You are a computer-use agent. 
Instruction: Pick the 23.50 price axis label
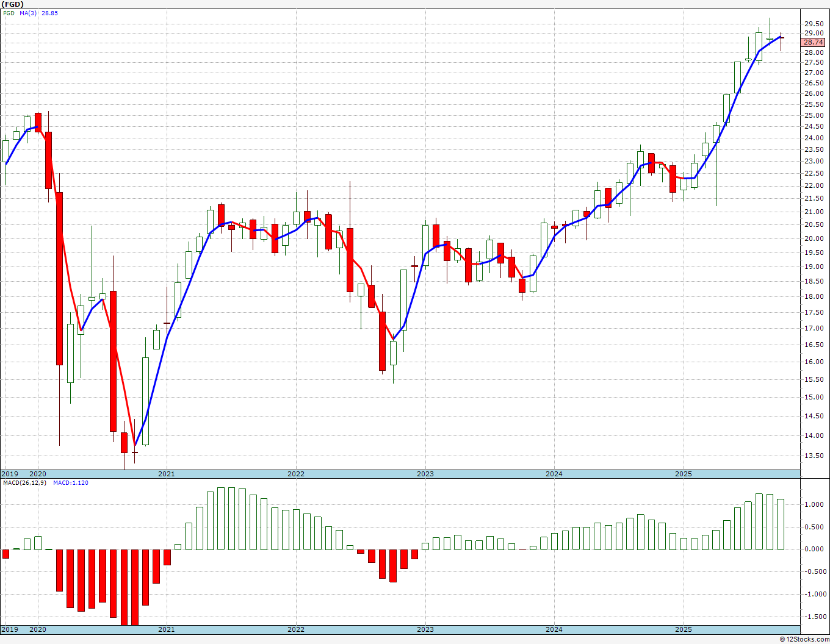(814, 149)
